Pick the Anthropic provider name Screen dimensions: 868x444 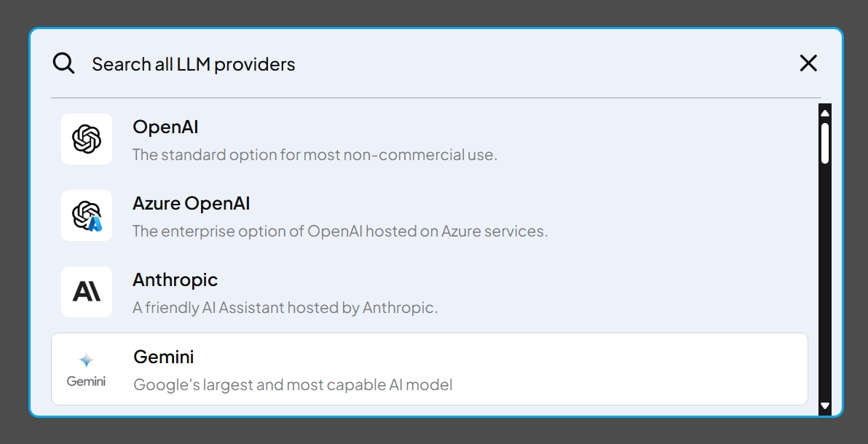[175, 280]
